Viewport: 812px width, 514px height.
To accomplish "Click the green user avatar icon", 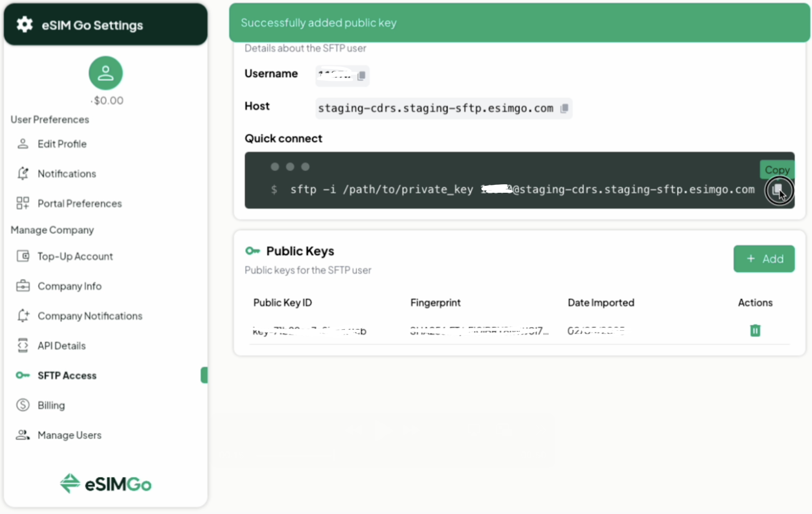I will click(106, 73).
